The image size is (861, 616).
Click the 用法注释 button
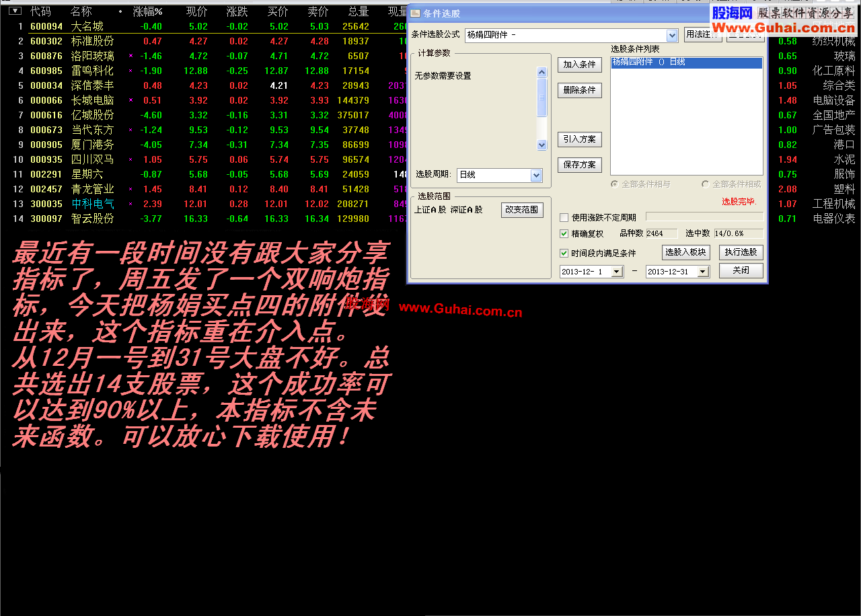coord(703,35)
